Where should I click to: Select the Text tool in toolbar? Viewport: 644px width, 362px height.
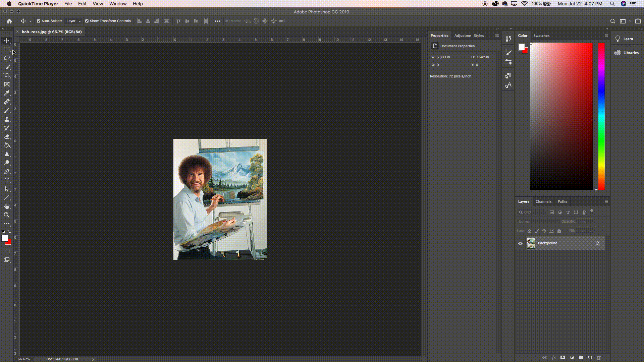(x=7, y=180)
